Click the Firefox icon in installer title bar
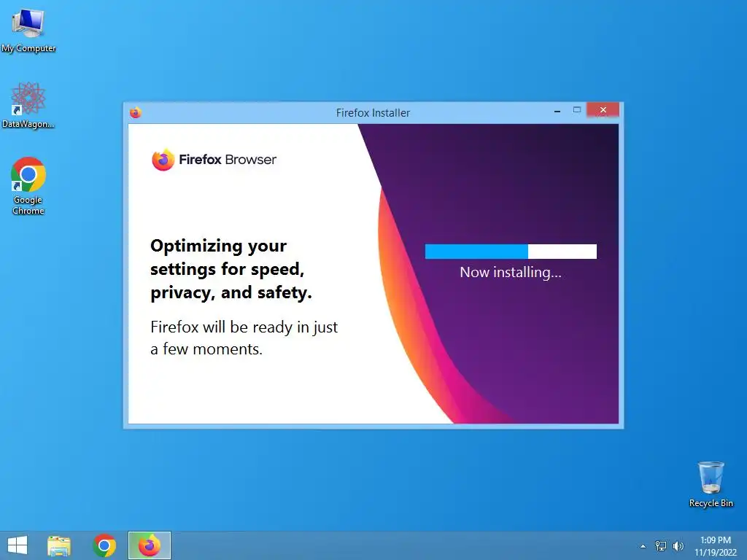The height and width of the screenshot is (560, 747). pyautogui.click(x=136, y=112)
